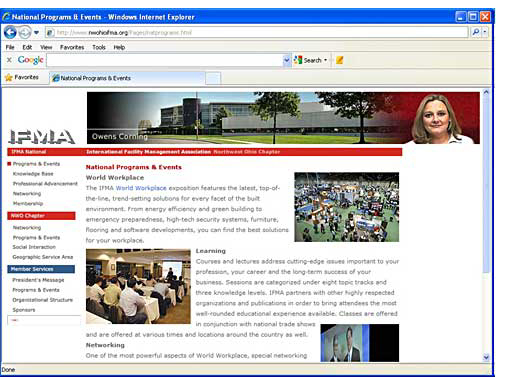Viewport: 505px width, 377px height.
Task: Click the page icon in address bar
Action: [x=50, y=32]
